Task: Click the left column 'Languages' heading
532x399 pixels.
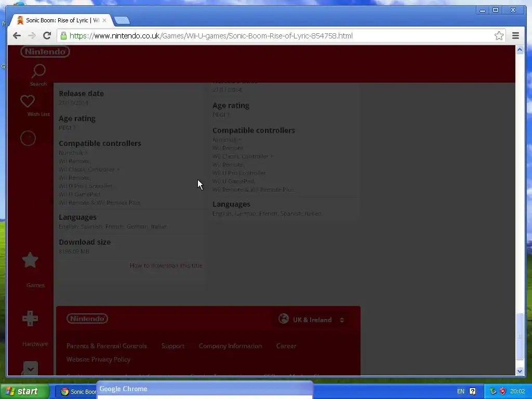Action: [x=78, y=217]
